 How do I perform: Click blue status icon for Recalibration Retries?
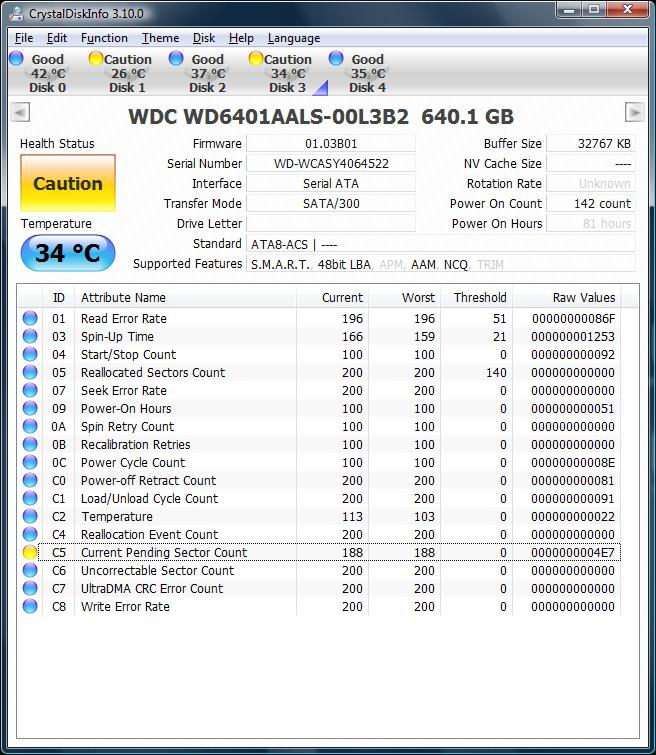tap(30, 444)
